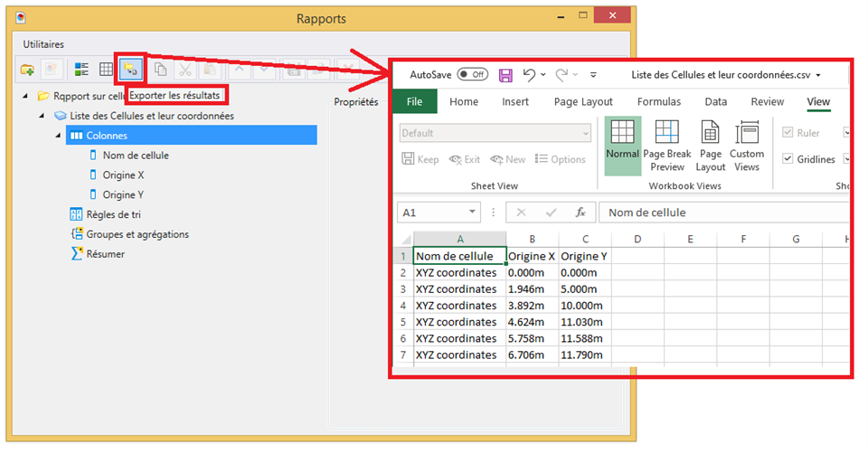The width and height of the screenshot is (868, 454).
Task: Click the move up arrow icon
Action: [239, 70]
